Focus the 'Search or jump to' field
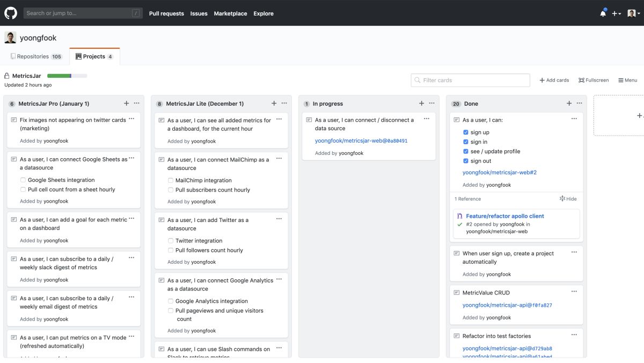 point(83,13)
